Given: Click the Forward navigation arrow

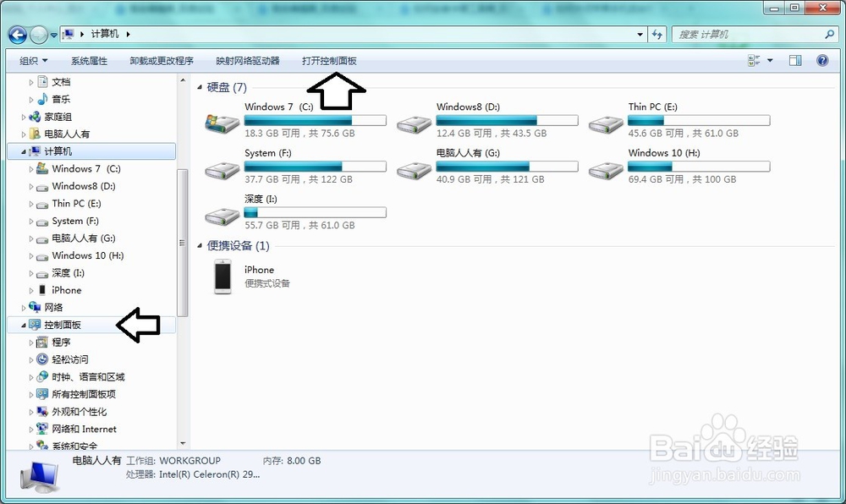Looking at the screenshot, I should tap(39, 35).
